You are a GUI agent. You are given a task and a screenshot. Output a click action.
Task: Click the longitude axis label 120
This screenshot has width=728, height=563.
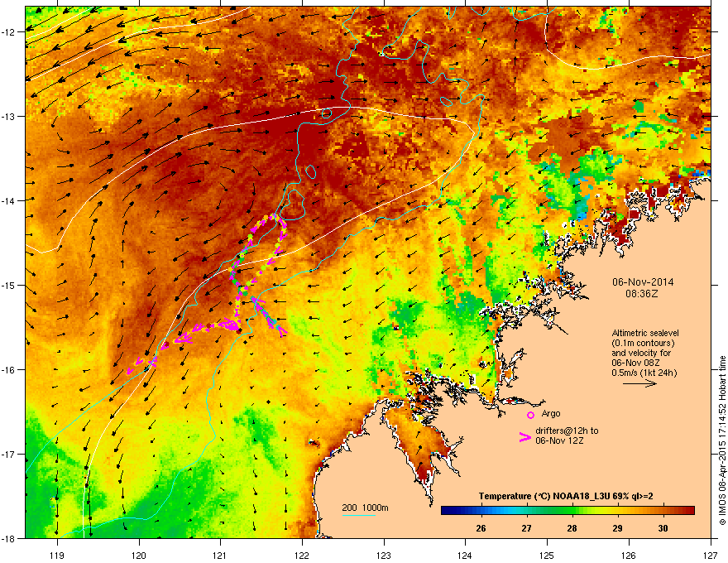(x=139, y=555)
